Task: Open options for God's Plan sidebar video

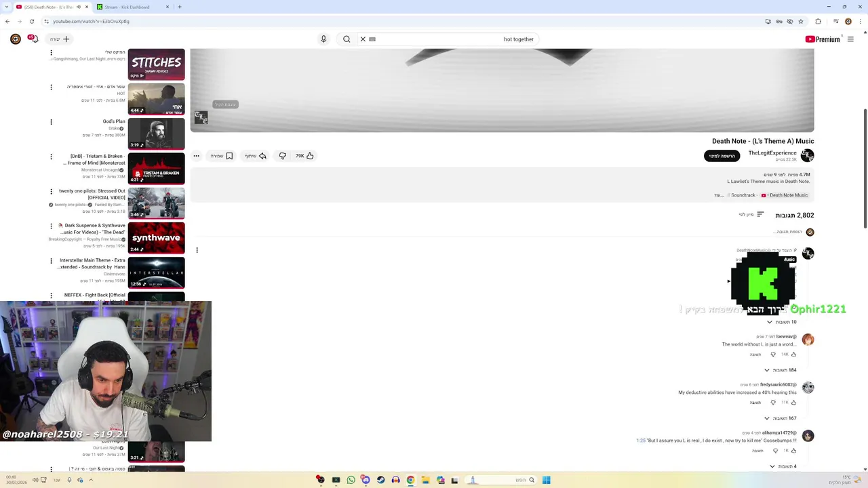Action: pyautogui.click(x=51, y=122)
